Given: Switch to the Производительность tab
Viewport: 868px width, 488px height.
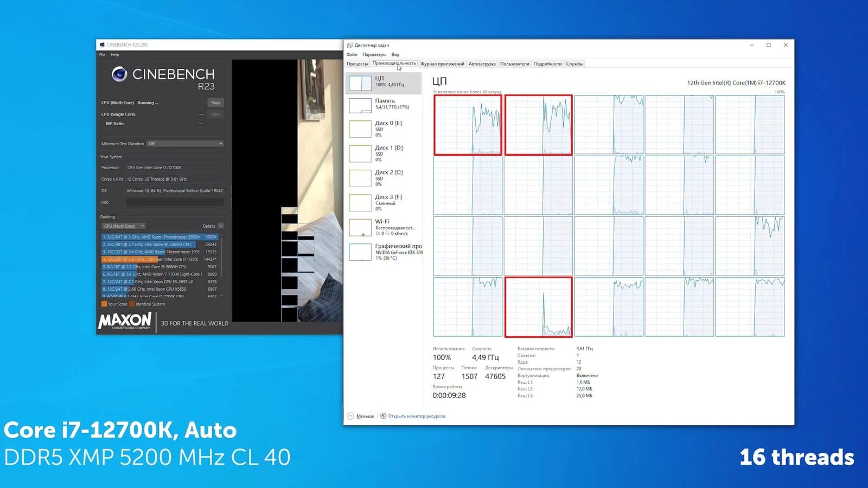Looking at the screenshot, I should [394, 63].
